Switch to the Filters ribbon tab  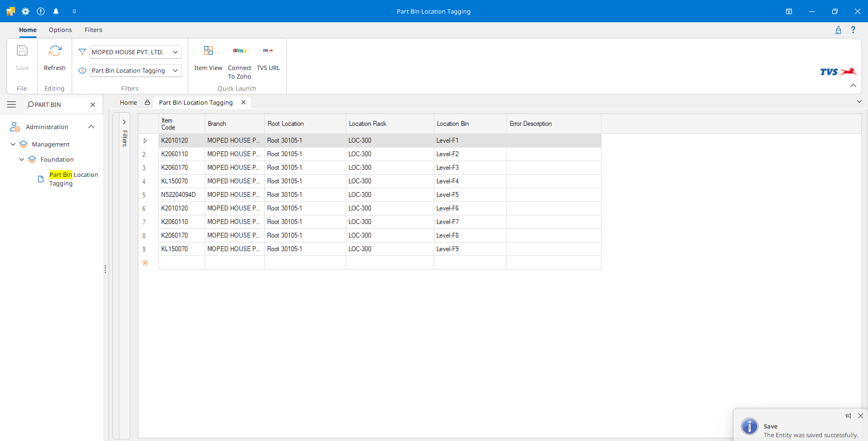[93, 30]
